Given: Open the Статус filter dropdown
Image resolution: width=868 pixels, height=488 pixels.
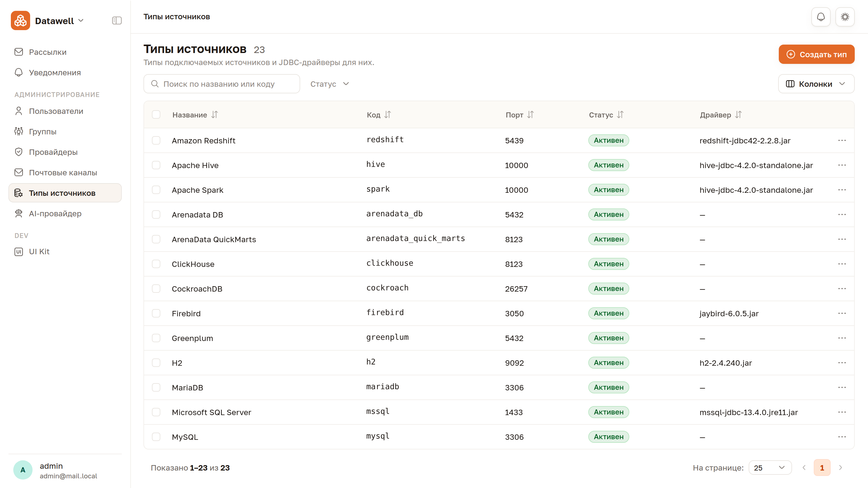Looking at the screenshot, I should coord(329,84).
